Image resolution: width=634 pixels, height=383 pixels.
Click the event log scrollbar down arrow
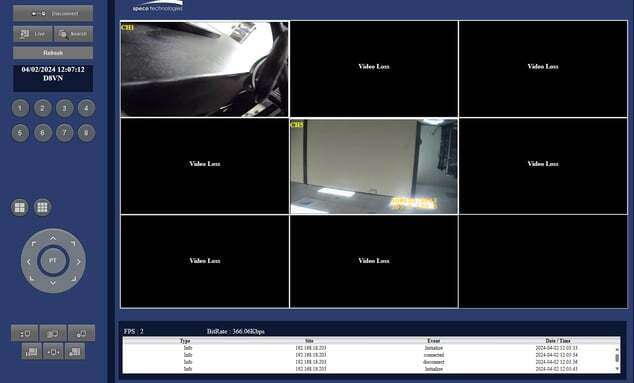[x=617, y=368]
